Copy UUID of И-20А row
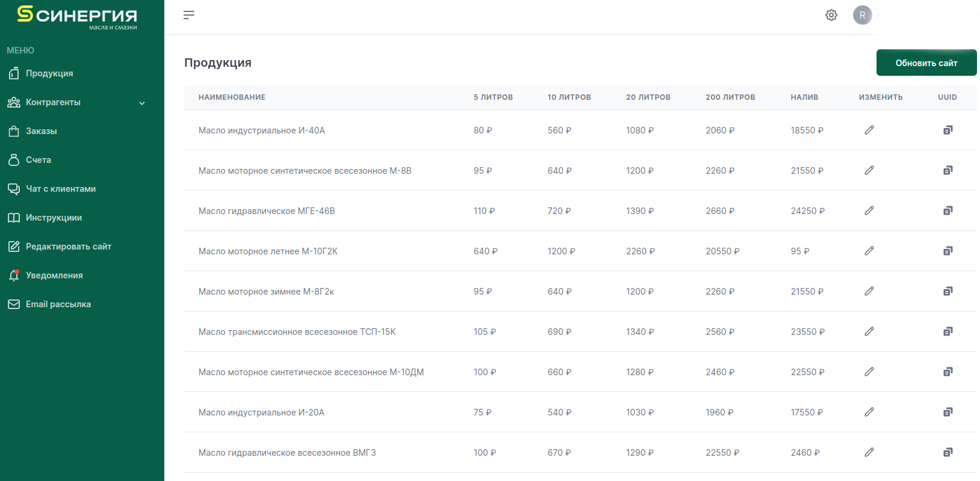Image resolution: width=980 pixels, height=481 pixels. click(948, 412)
